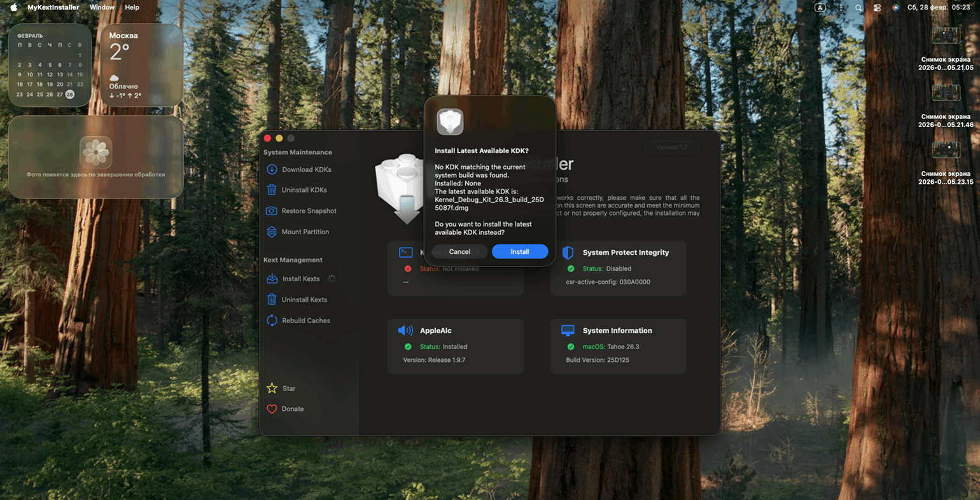Click the Version 1.7 badge
This screenshot has width=980, height=500.
point(671,147)
